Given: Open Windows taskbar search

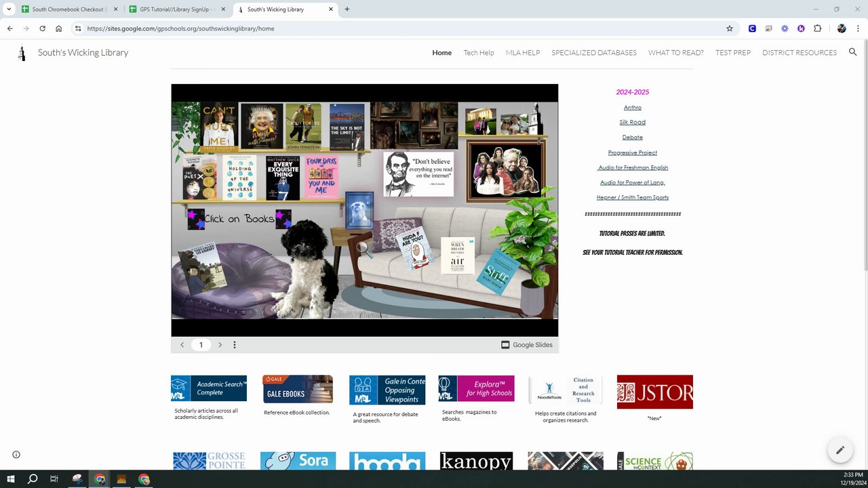Looking at the screenshot, I should [33, 479].
